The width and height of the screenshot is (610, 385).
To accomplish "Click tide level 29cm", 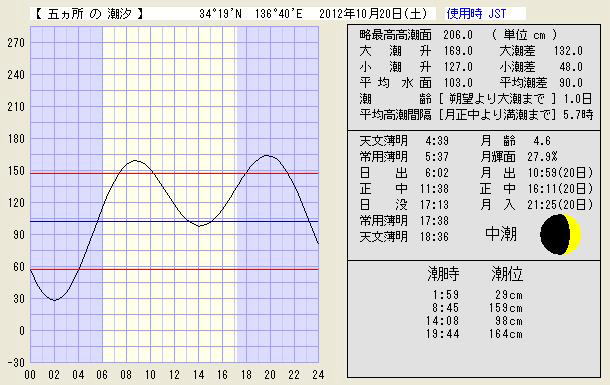I will [x=509, y=295].
